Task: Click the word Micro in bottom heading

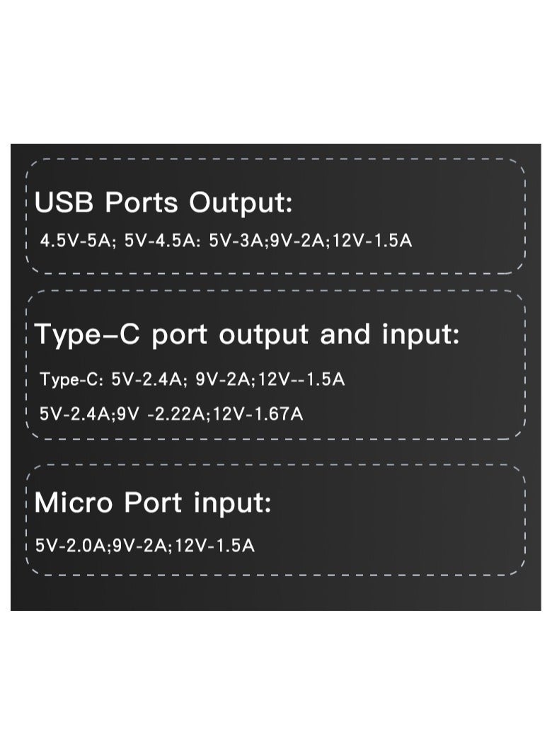Action: [x=74, y=503]
